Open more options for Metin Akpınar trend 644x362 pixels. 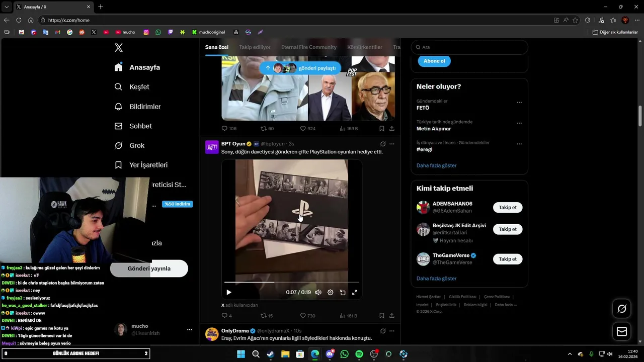click(x=519, y=123)
